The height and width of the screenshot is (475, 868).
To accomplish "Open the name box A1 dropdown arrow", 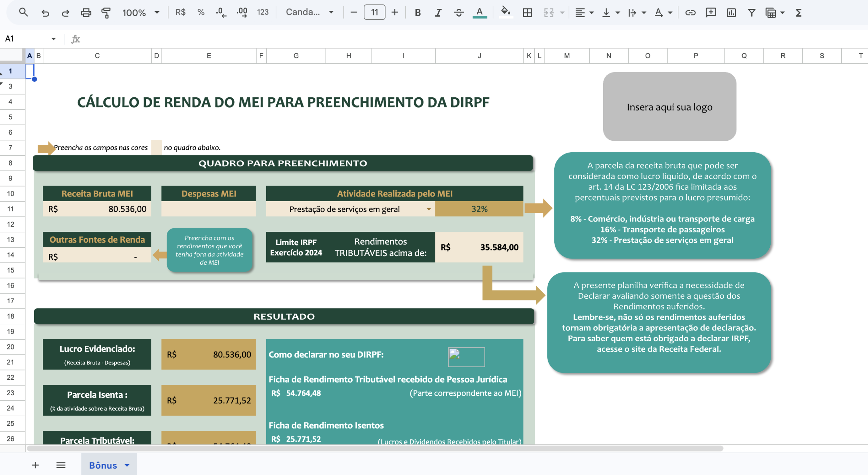I will click(x=53, y=39).
